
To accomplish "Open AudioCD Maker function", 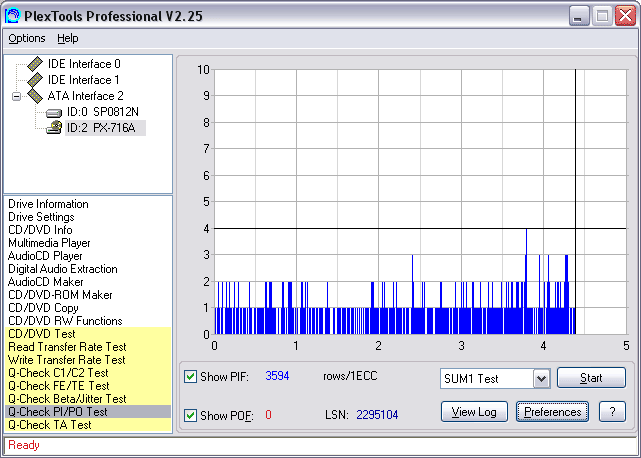I will tap(45, 282).
